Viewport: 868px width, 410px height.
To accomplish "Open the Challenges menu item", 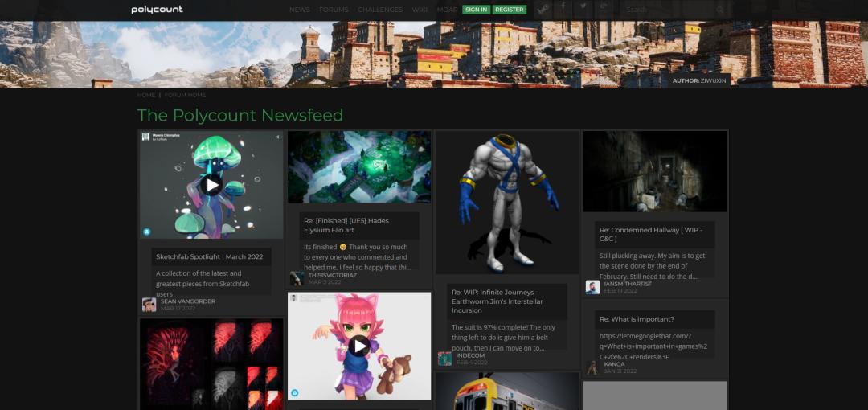I will click(x=380, y=10).
